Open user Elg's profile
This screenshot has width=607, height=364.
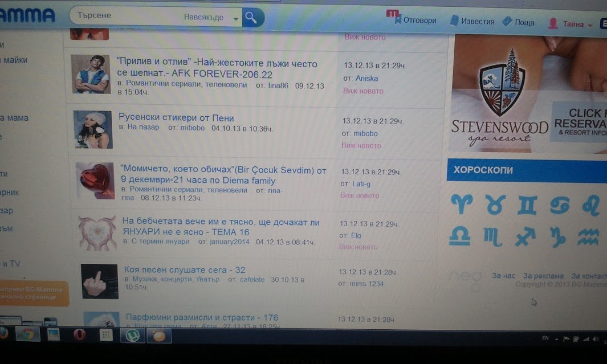356,235
